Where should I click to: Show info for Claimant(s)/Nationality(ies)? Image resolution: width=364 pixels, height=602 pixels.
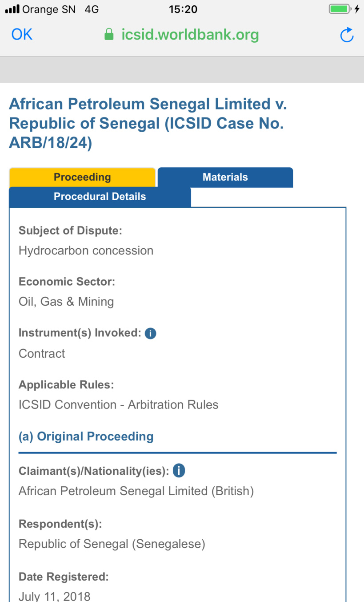click(x=179, y=470)
